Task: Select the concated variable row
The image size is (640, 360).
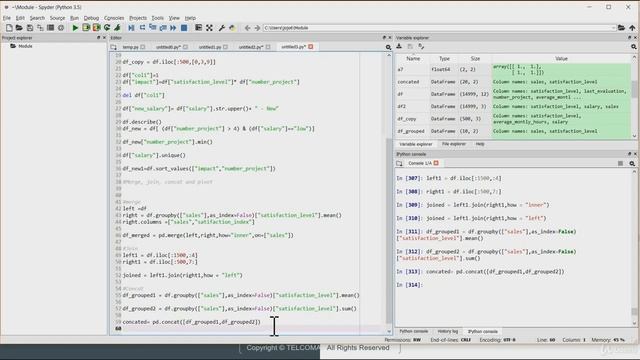Action: tap(513, 82)
